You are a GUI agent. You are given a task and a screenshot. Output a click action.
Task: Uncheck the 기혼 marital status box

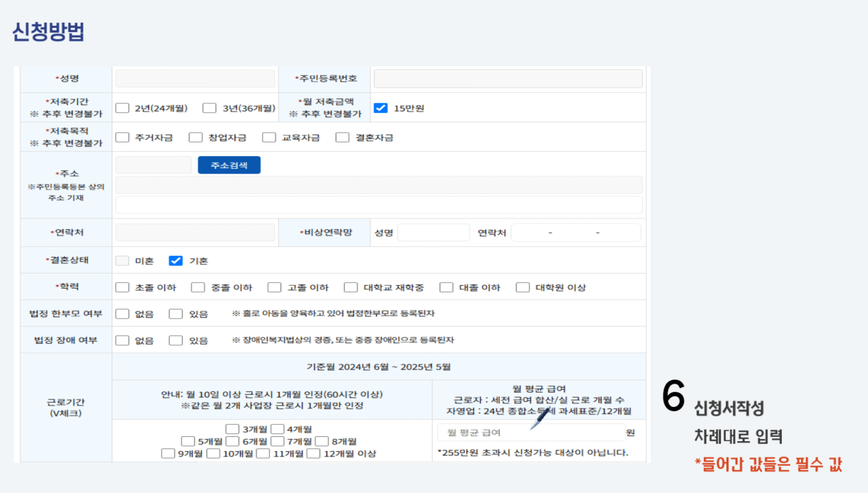(x=175, y=259)
